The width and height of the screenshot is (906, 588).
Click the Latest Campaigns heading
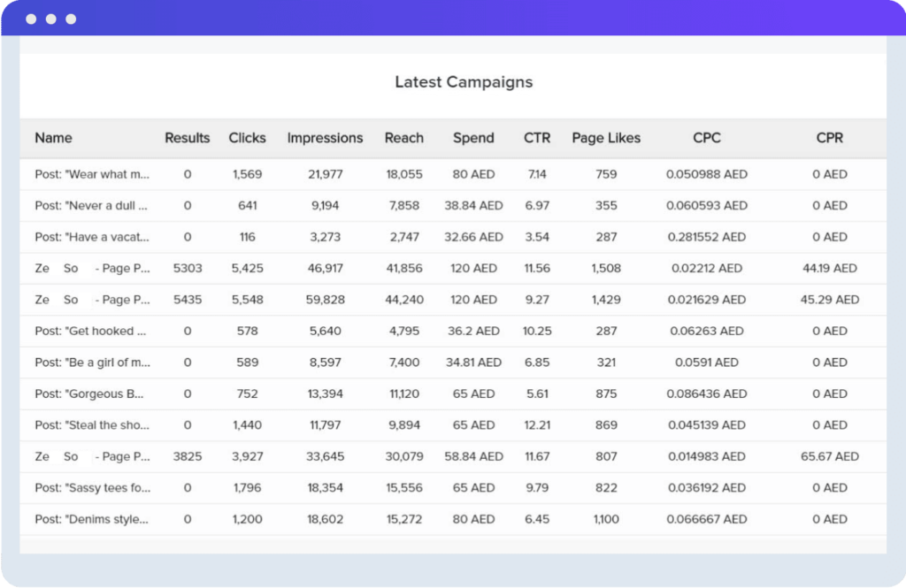click(463, 81)
